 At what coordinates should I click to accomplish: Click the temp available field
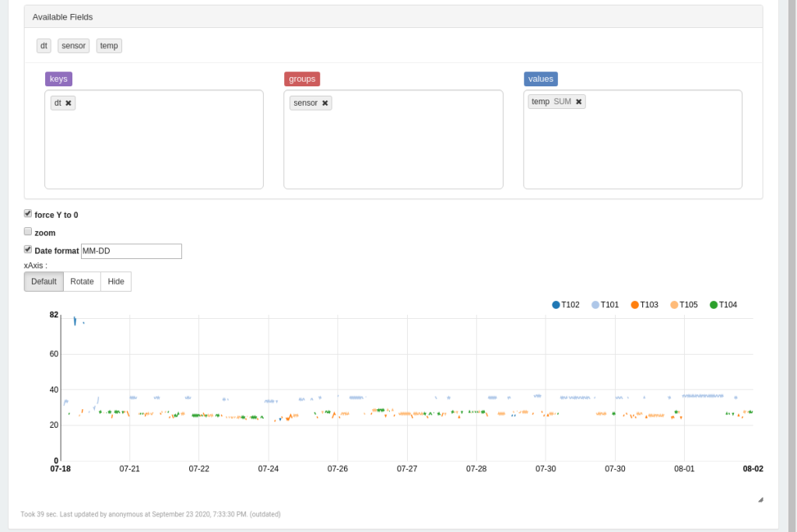click(109, 46)
